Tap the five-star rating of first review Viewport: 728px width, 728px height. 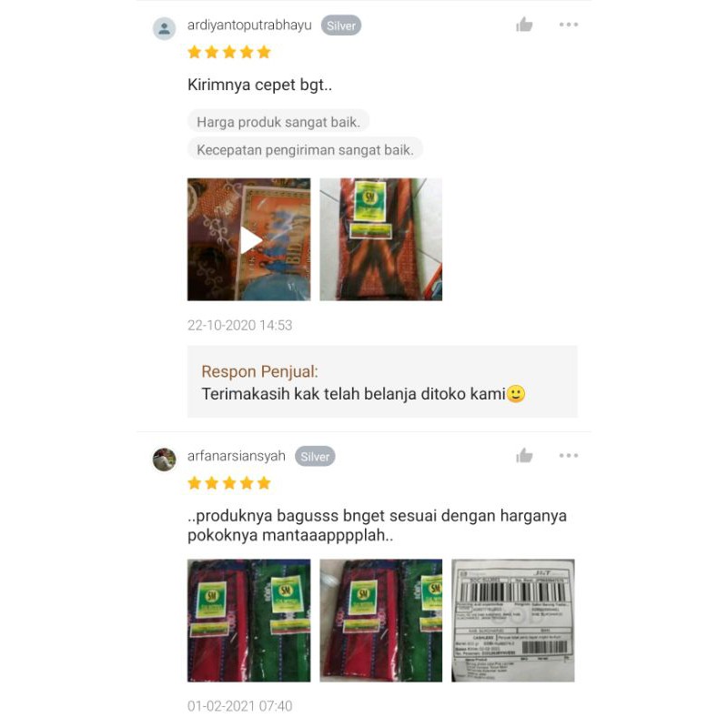[229, 52]
